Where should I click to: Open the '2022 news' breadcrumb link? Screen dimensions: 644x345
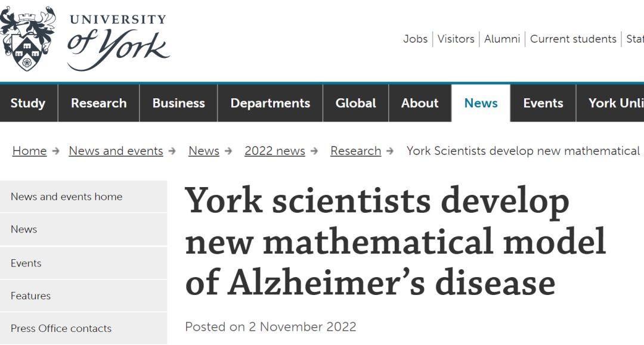[x=275, y=151]
